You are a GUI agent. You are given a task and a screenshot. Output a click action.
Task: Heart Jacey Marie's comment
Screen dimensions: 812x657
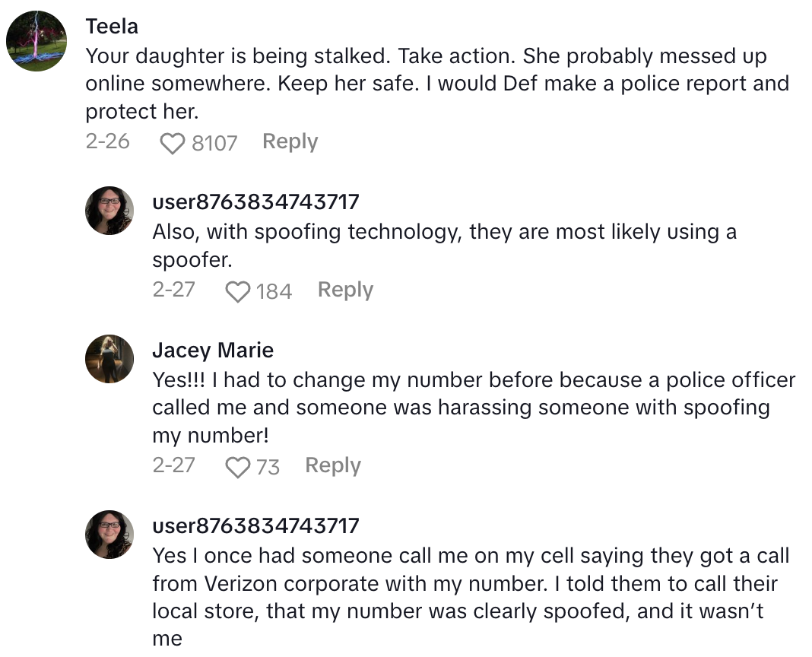click(x=238, y=467)
